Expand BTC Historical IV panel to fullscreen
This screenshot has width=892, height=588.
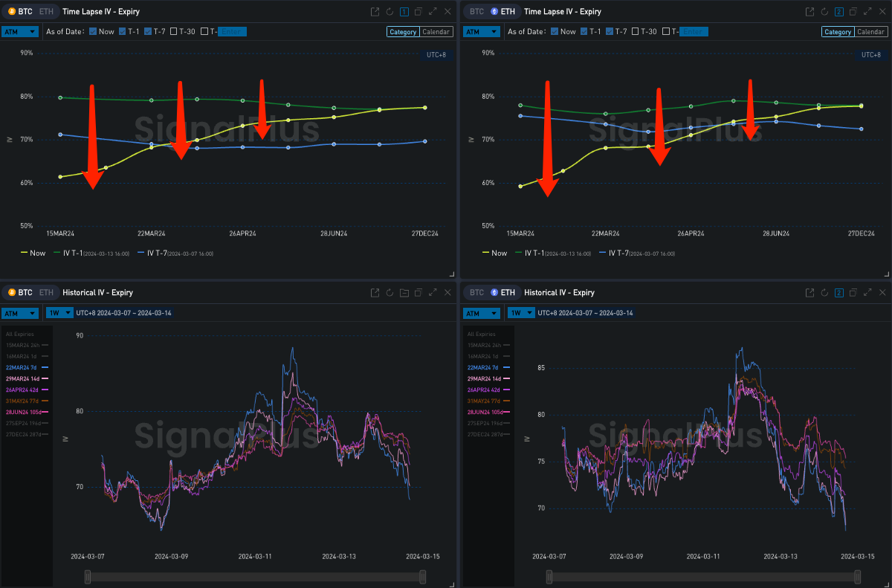(x=433, y=293)
